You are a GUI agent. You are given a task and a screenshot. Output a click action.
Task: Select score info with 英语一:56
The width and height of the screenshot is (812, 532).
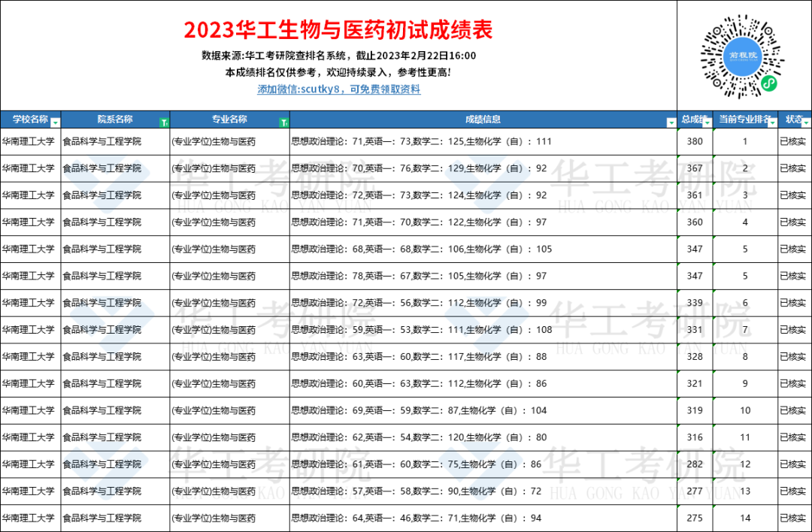(x=483, y=303)
